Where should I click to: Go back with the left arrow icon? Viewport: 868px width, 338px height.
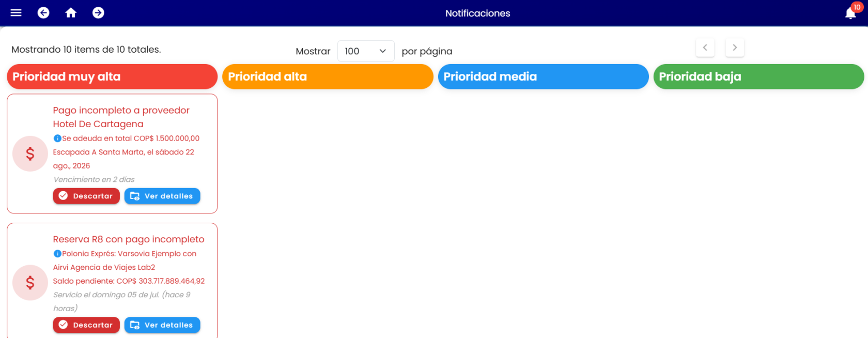(x=43, y=13)
